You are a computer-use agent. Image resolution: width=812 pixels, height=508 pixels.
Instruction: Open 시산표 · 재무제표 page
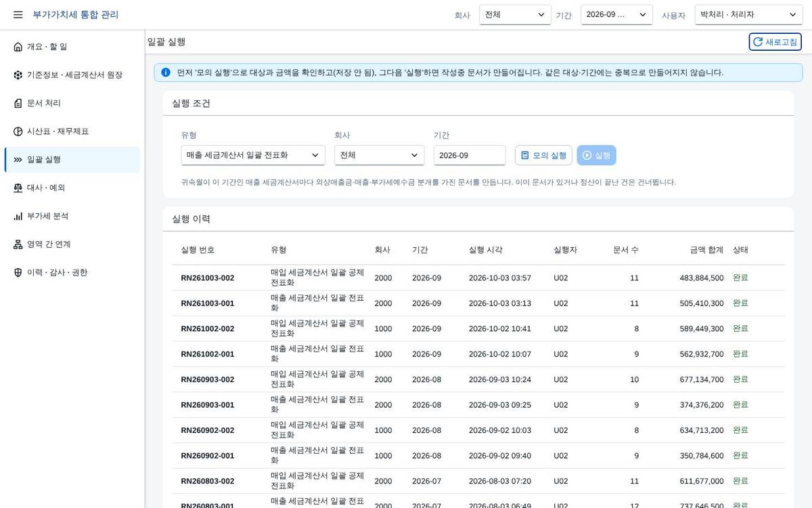coord(72,131)
